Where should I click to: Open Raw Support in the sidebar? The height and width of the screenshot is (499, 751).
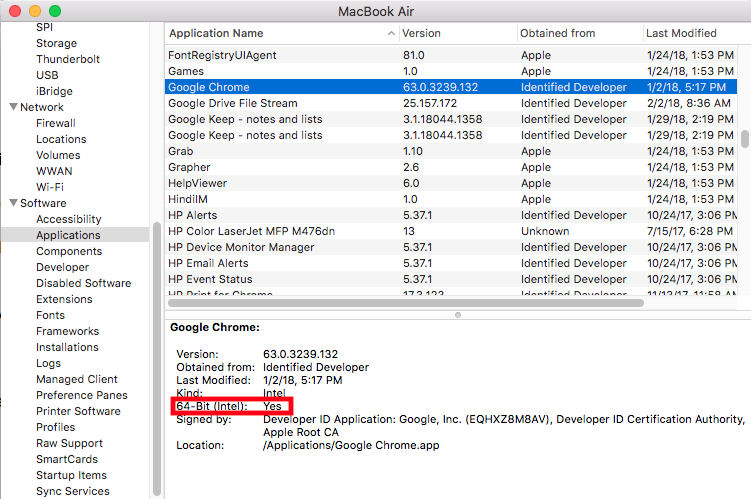(69, 443)
